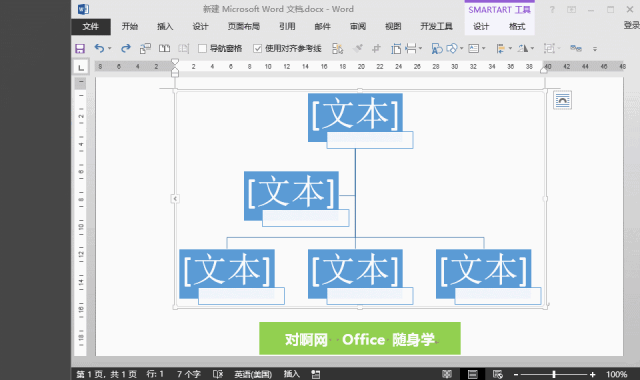Click the 登录 sign-in link

(631, 25)
